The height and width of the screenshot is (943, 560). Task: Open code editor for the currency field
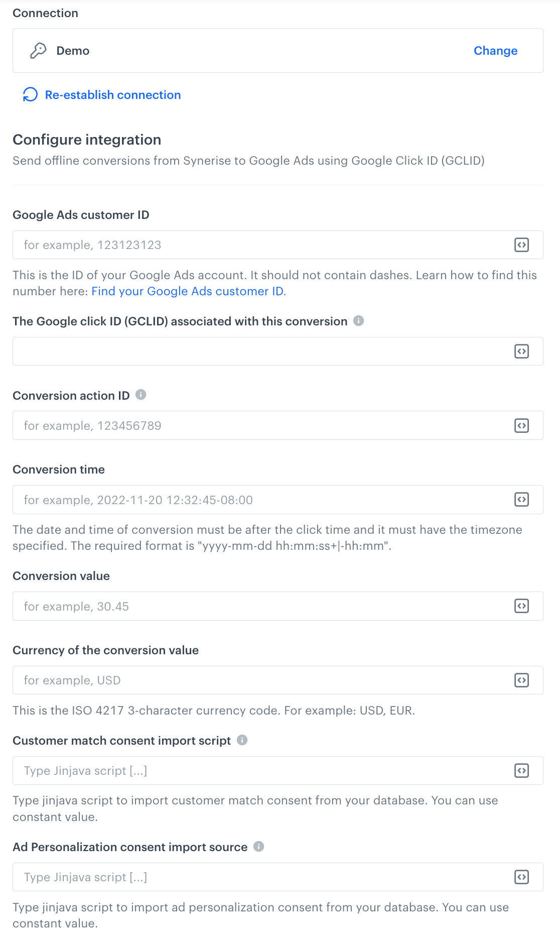tap(522, 680)
